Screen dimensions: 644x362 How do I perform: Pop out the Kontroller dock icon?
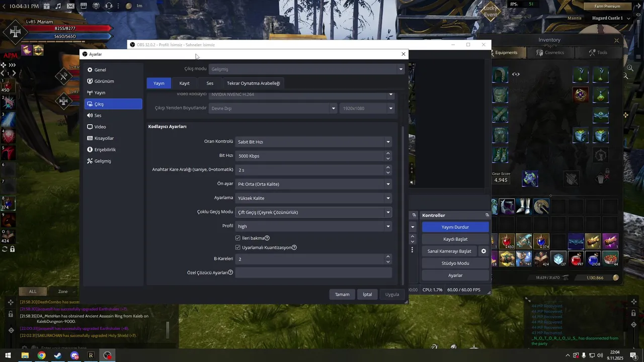point(487,215)
